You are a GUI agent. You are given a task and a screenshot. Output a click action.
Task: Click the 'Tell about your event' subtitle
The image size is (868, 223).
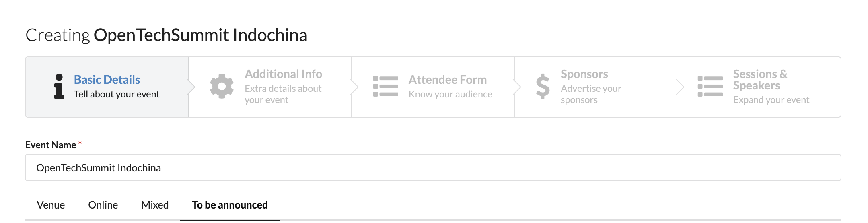pos(117,94)
